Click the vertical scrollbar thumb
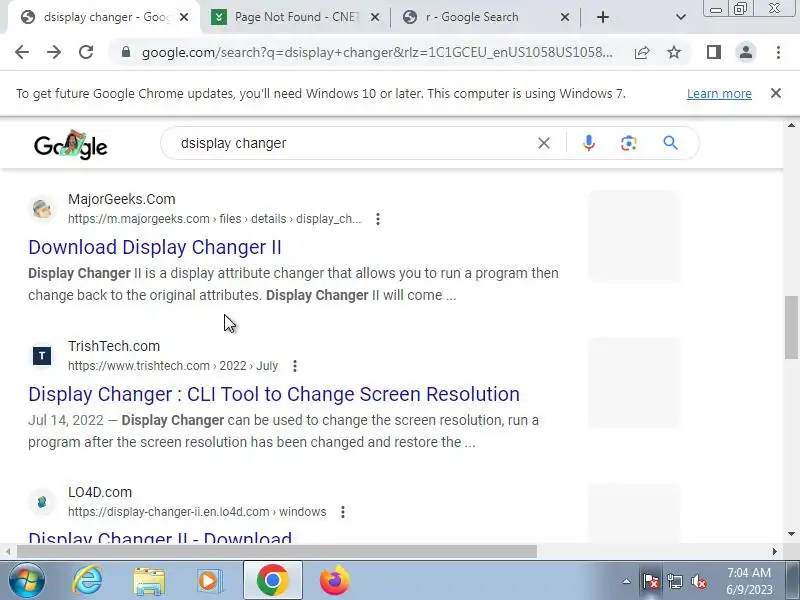Viewport: 800px width, 600px height. coord(791,327)
